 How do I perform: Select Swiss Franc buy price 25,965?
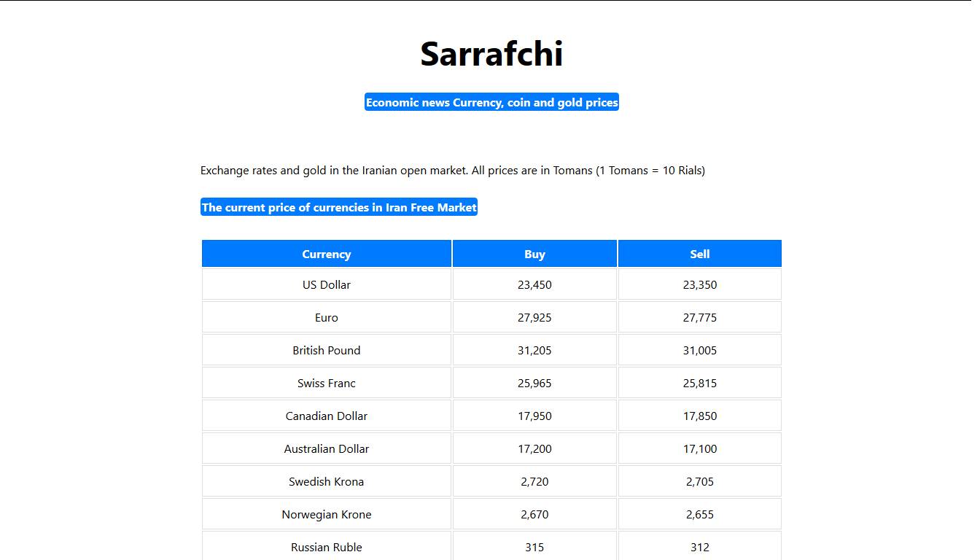(534, 383)
